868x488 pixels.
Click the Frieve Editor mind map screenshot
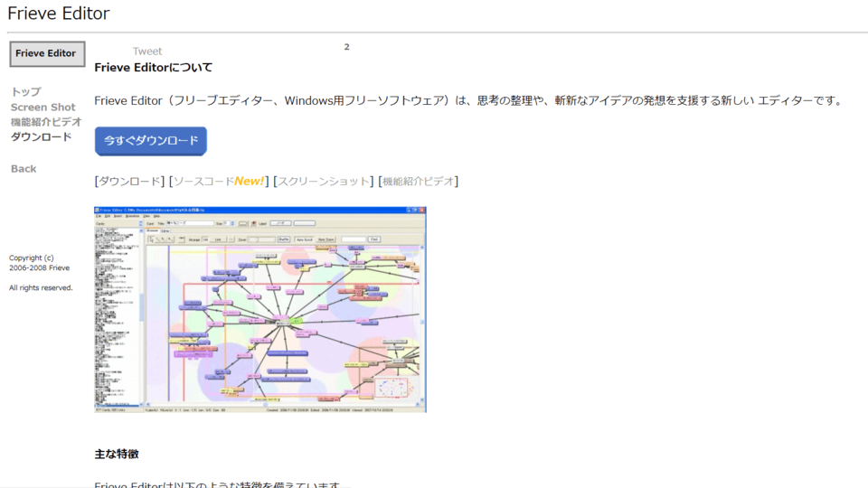pos(259,309)
